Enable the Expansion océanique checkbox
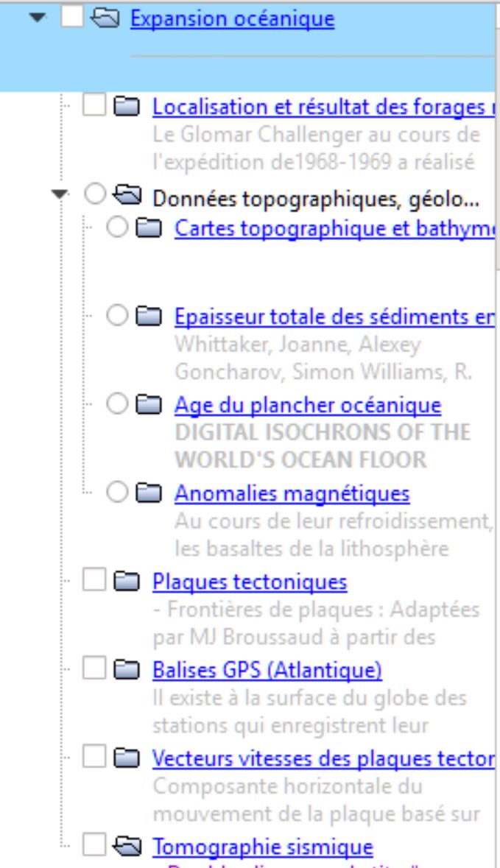The width and height of the screenshot is (500, 868). coord(71,18)
